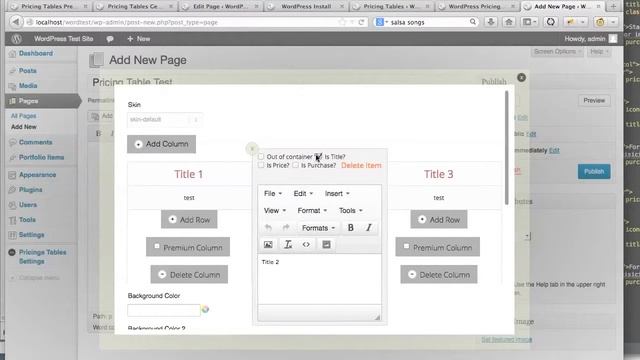Click the fullscreen icon in editor toolbar
Image resolution: width=640 pixels, height=360 pixels.
326,244
